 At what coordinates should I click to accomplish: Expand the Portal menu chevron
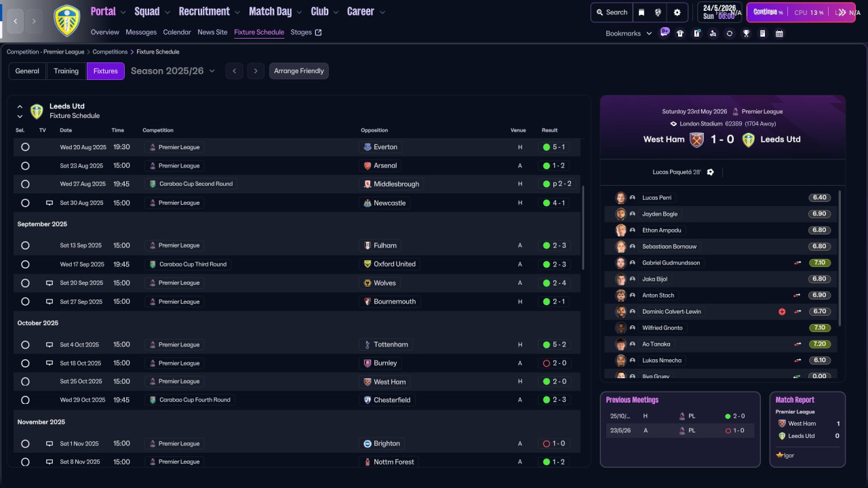point(123,12)
